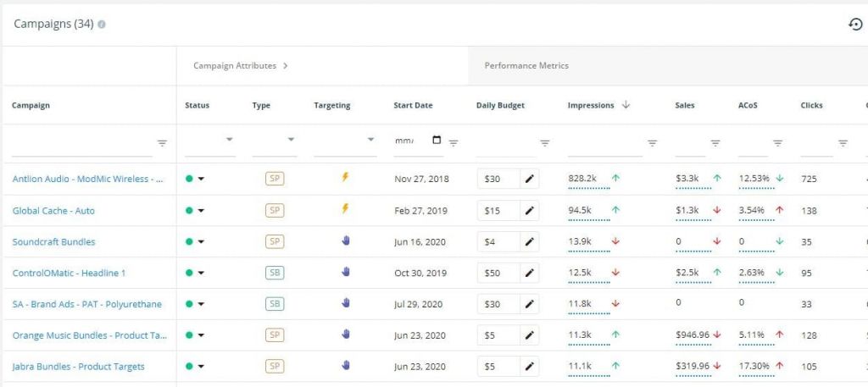Click the 828.2k impressions value
The width and height of the screenshot is (868, 387).
pyautogui.click(x=582, y=179)
